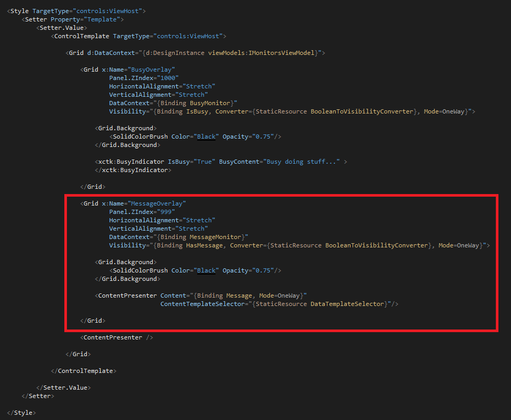Viewport: 511px width, 420px height.
Task: Click IMonitorsViewModel in the d:DataContext attribute
Action: pos(281,53)
